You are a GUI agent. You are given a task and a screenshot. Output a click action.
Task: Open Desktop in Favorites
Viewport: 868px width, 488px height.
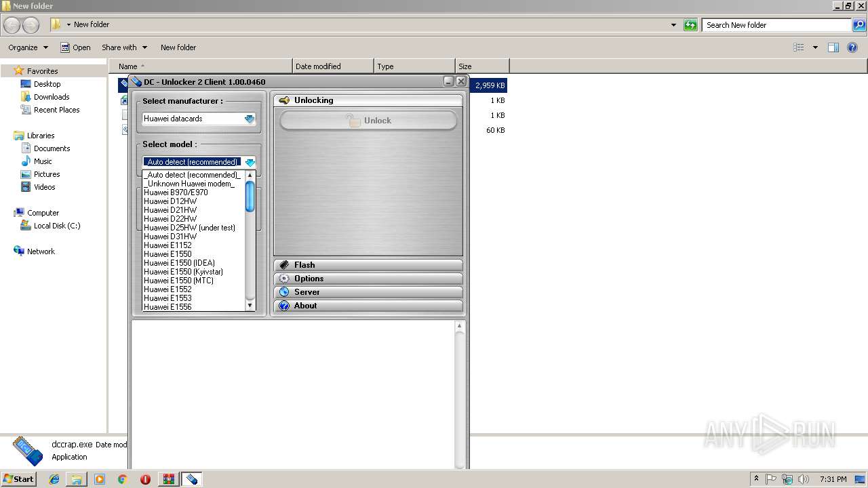pyautogui.click(x=47, y=84)
